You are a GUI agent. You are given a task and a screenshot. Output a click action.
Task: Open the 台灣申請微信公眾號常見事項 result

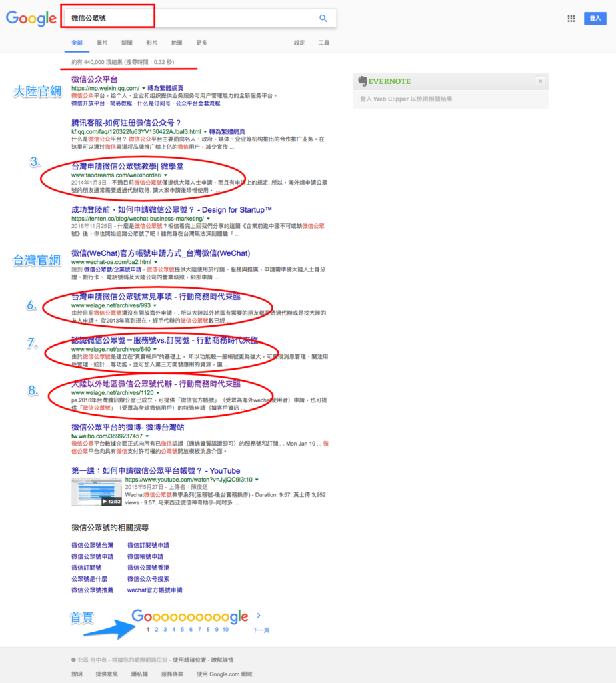[x=156, y=297]
